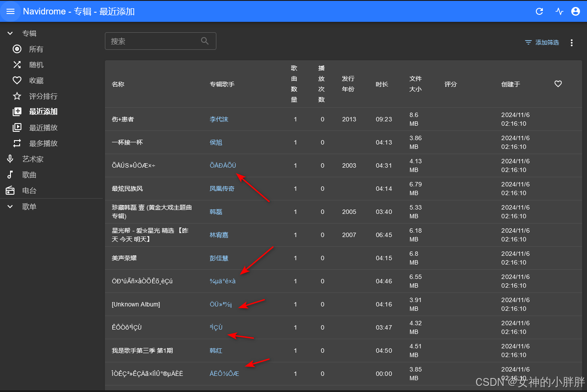This screenshot has width=587, height=392.
Task: Open artist link 侯旭
Action: tap(216, 142)
